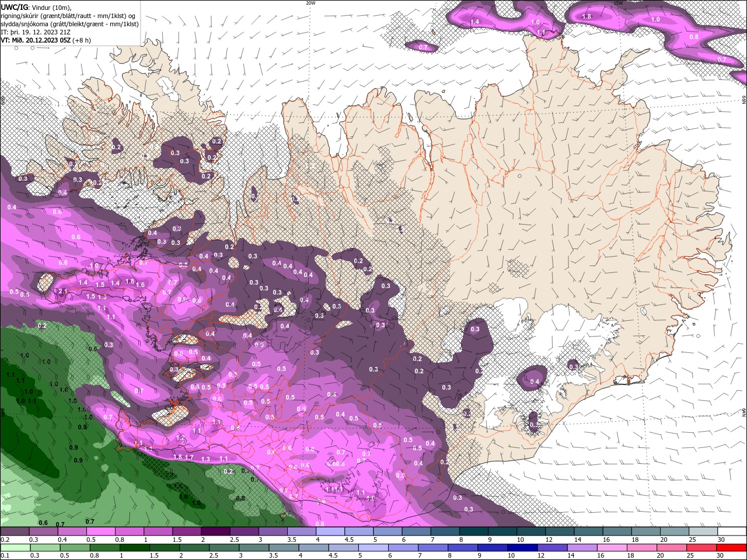This screenshot has width=747, height=560.
Task: Select the white swatch ending snow legend
Action: coord(732,531)
